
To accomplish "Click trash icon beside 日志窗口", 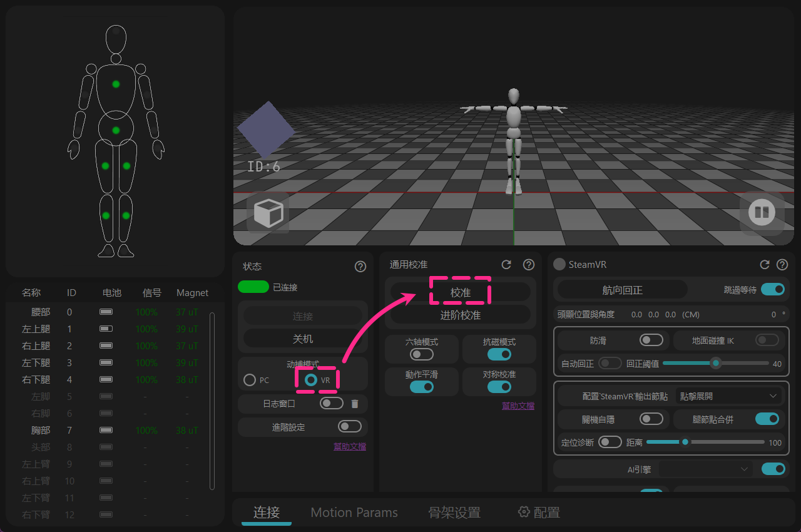I will pos(355,404).
